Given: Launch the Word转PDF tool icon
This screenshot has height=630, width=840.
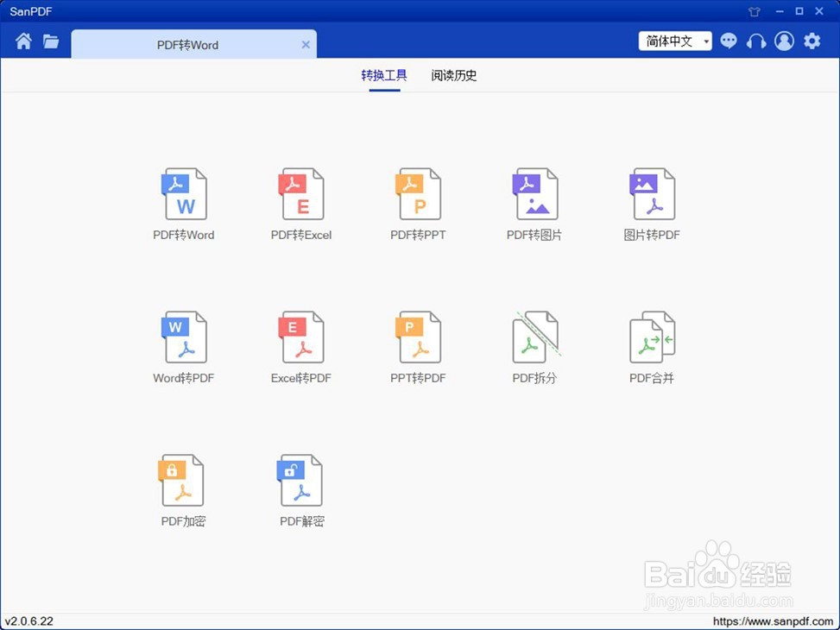Looking at the screenshot, I should pyautogui.click(x=184, y=337).
